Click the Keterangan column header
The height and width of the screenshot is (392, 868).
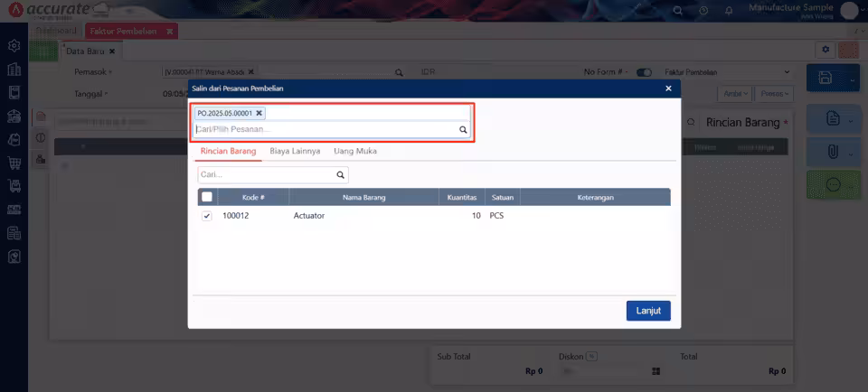(x=595, y=198)
